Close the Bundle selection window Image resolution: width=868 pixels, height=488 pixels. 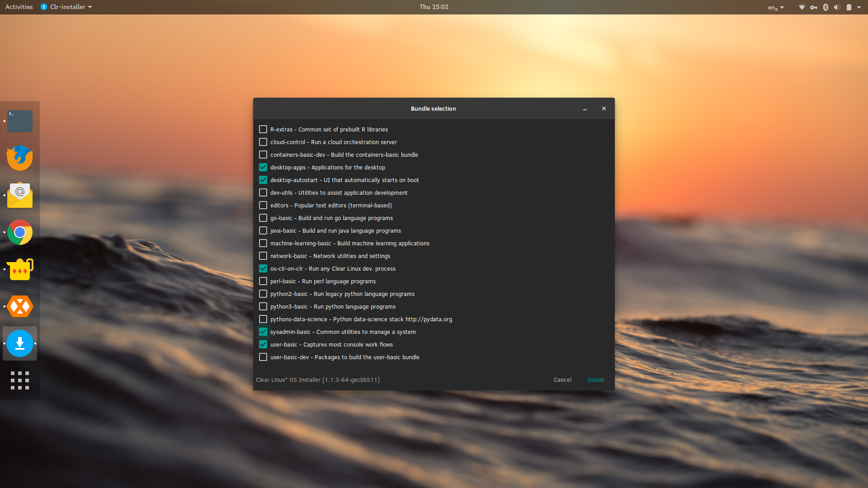tap(604, 108)
